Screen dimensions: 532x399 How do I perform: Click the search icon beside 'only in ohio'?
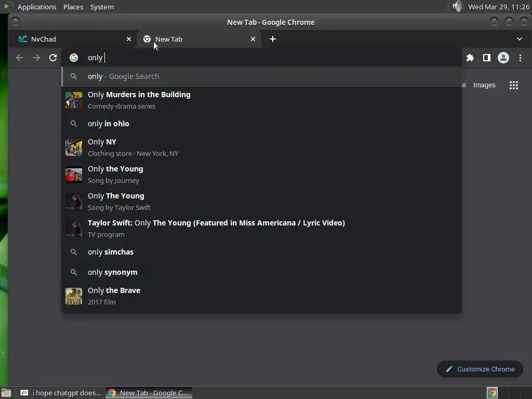pos(74,124)
